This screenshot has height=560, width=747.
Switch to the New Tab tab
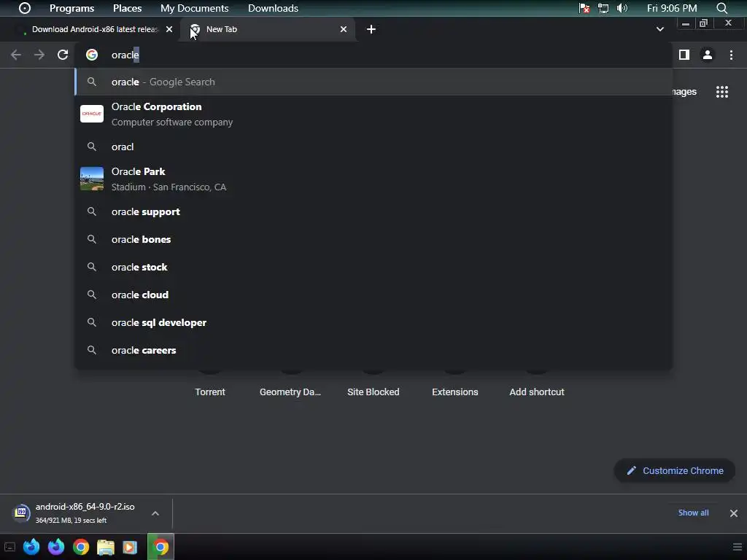(267, 29)
